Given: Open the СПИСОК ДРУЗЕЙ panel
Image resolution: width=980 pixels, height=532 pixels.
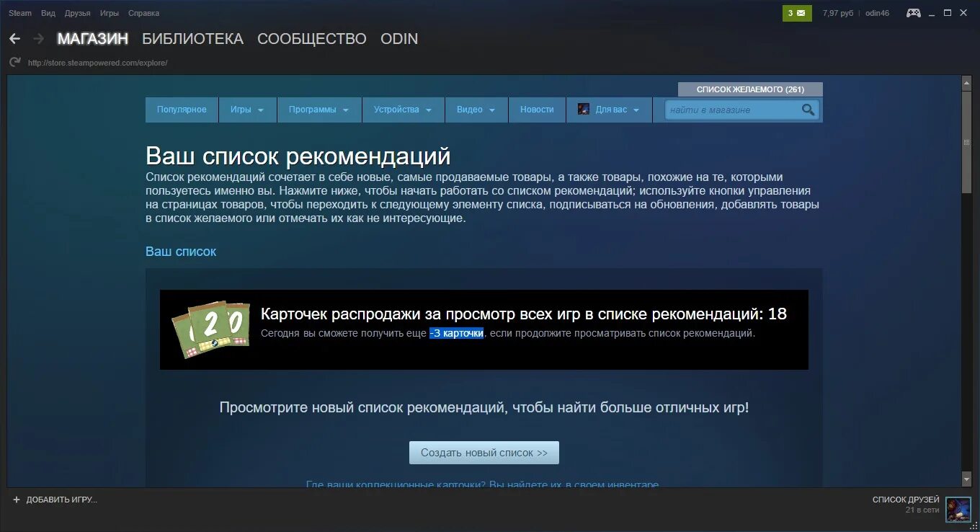Looking at the screenshot, I should point(906,500).
